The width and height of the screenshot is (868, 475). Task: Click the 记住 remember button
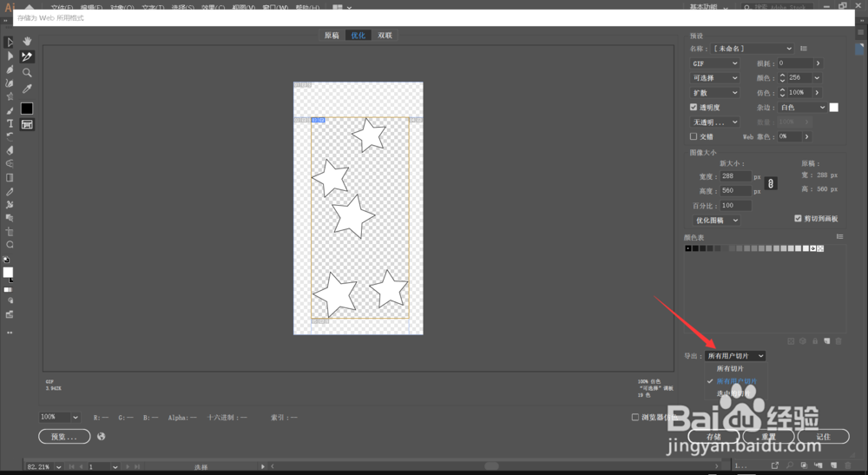(x=823, y=436)
